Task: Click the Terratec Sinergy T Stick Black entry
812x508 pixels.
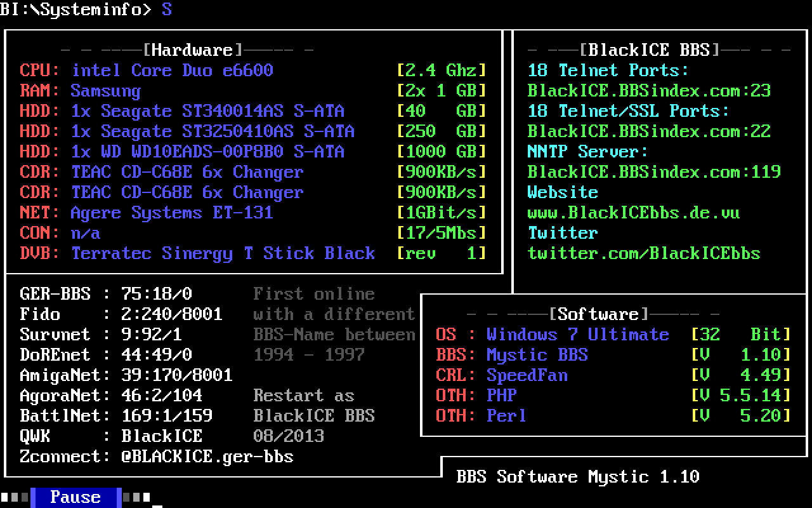Action: tap(223, 253)
